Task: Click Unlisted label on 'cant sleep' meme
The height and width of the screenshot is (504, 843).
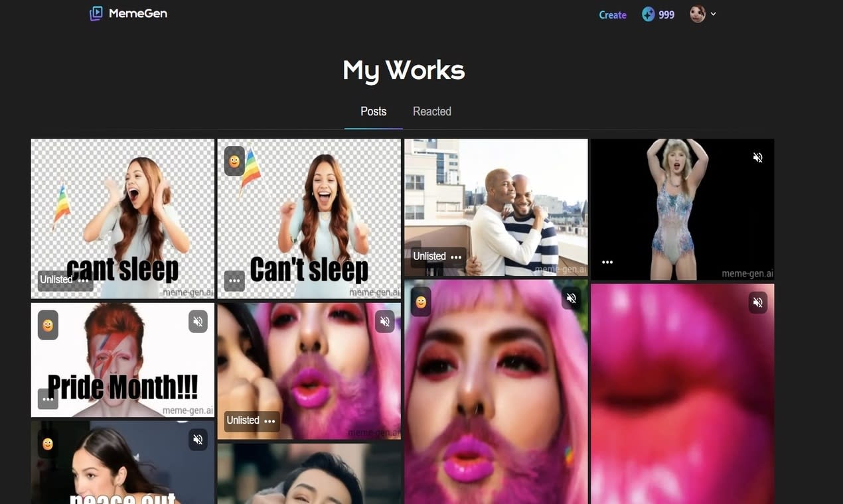Action: [56, 279]
